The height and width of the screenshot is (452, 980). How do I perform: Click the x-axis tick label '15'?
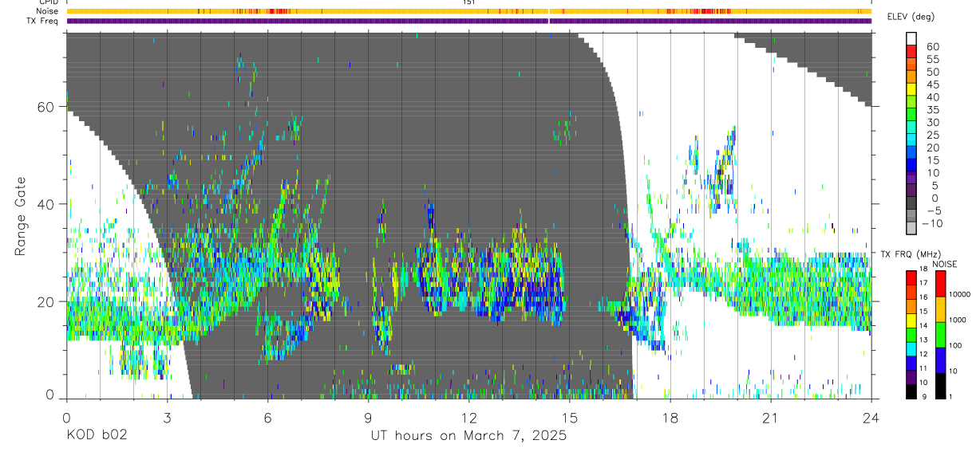click(x=570, y=417)
